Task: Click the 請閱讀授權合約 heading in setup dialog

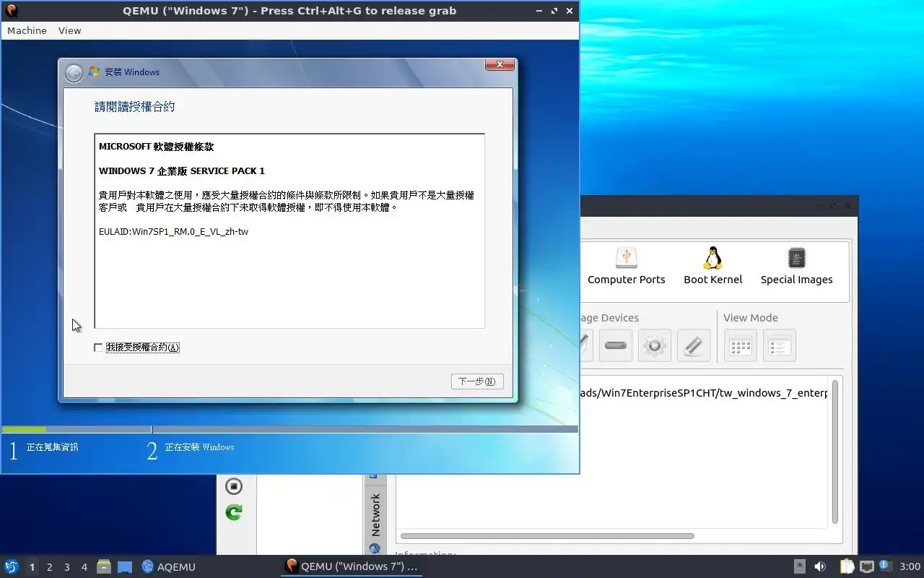Action: point(135,107)
